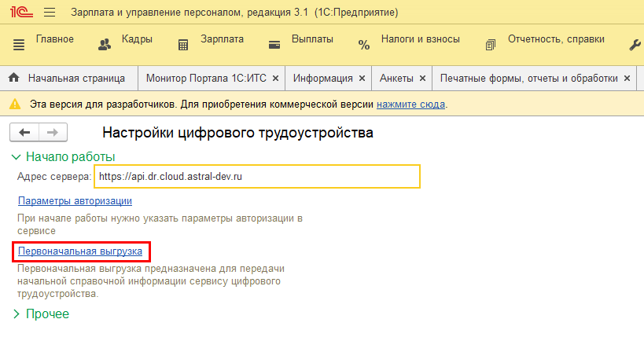Viewport: 644px width, 363px height.
Task: Open the Параметры авторизации link
Action: (x=69, y=200)
